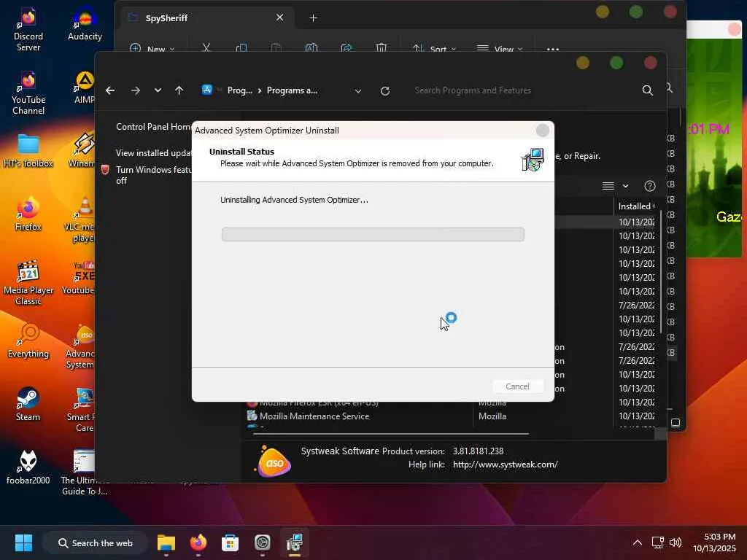The height and width of the screenshot is (560, 747).
Task: Open the systweak.com help link
Action: coord(505,464)
